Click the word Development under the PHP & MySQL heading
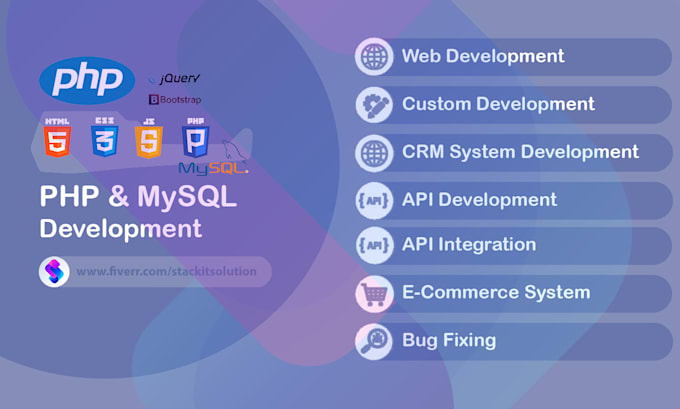Viewport: 680px width, 409px height. pos(121,229)
